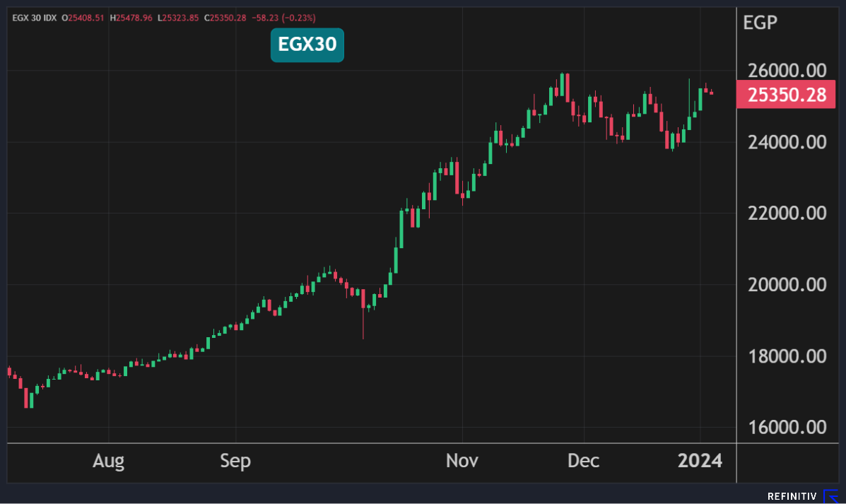Screen dimensions: 846x504
Task: Click the 2024 label on time axis
Action: [700, 462]
